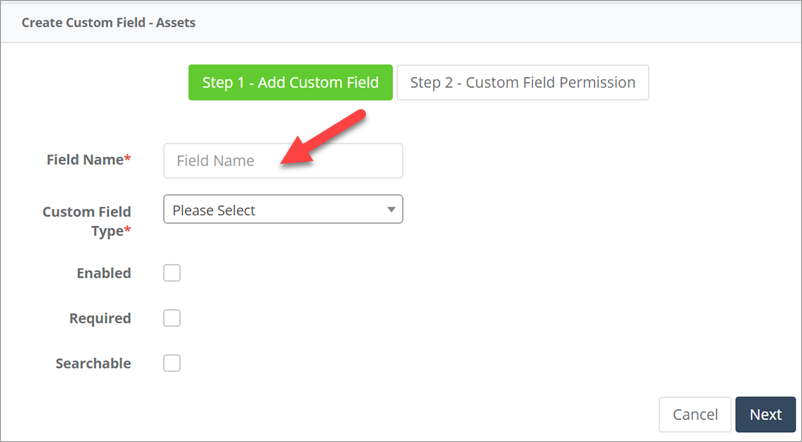Screen dimensions: 802x442
Task: Click the 'Enabled' label text
Action: pyautogui.click(x=104, y=273)
